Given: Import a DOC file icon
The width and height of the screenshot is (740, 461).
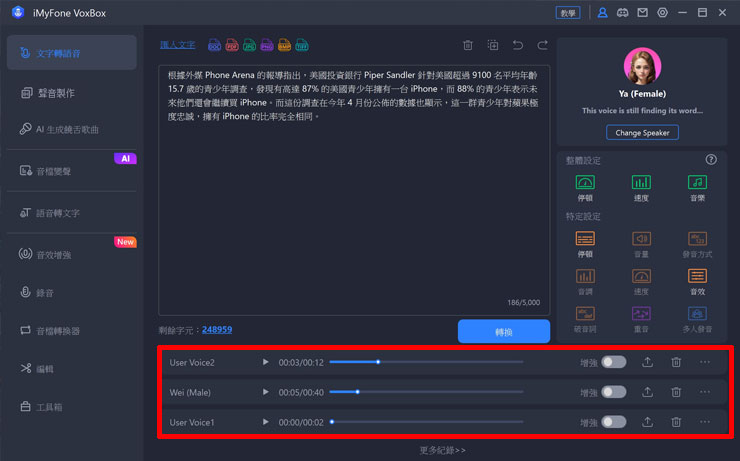Looking at the screenshot, I should click(x=214, y=45).
